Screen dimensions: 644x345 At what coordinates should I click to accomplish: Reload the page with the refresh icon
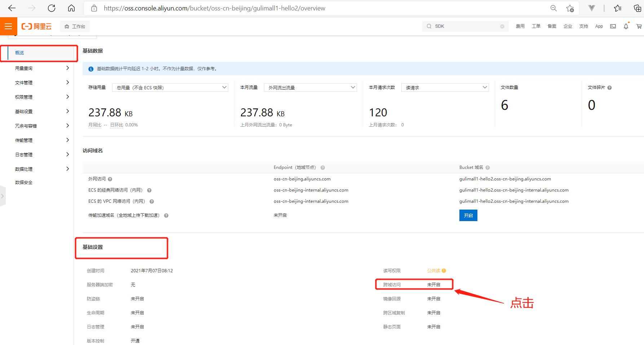click(52, 8)
